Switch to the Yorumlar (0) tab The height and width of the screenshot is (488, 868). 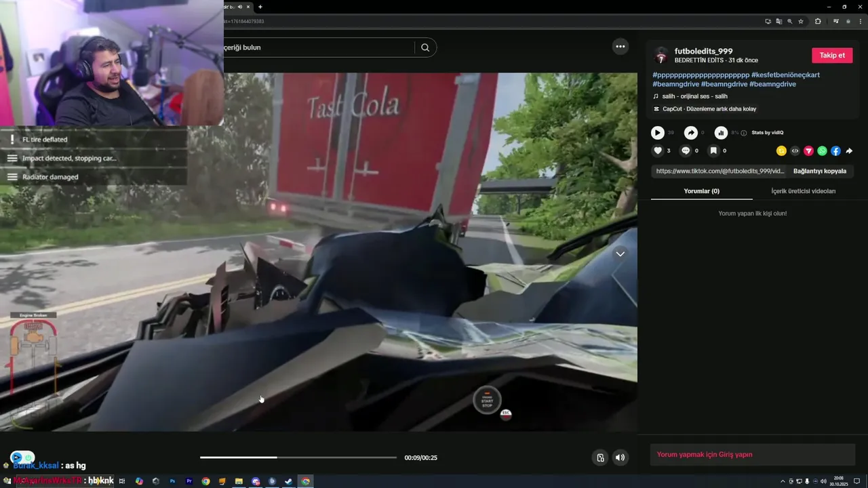pyautogui.click(x=701, y=191)
